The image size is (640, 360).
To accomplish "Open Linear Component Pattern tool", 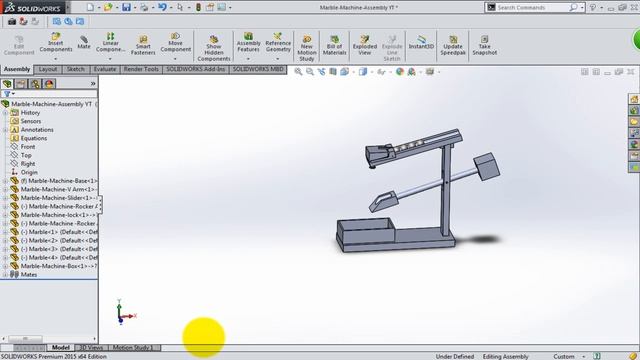I will tap(110, 42).
